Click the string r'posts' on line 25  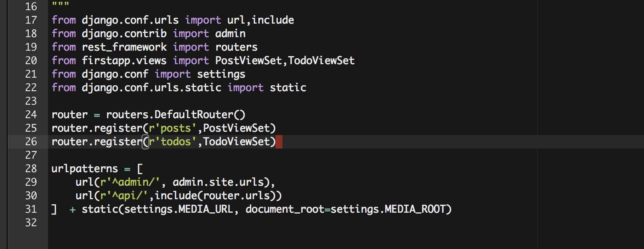click(170, 128)
